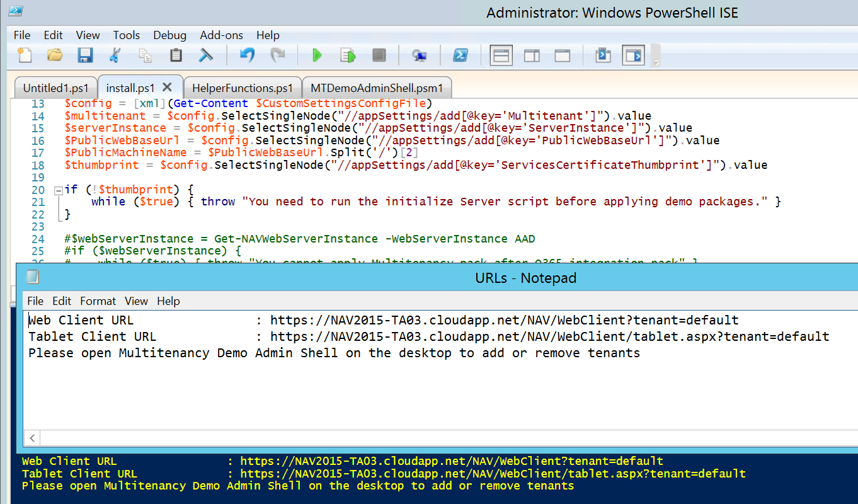Click the Cut scissors icon
This screenshot has height=504, width=858.
point(115,55)
